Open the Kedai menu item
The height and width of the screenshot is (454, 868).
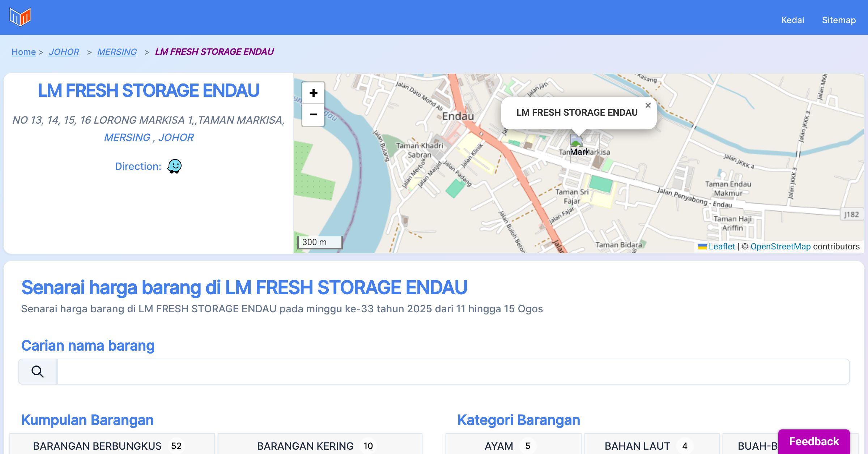tap(792, 20)
